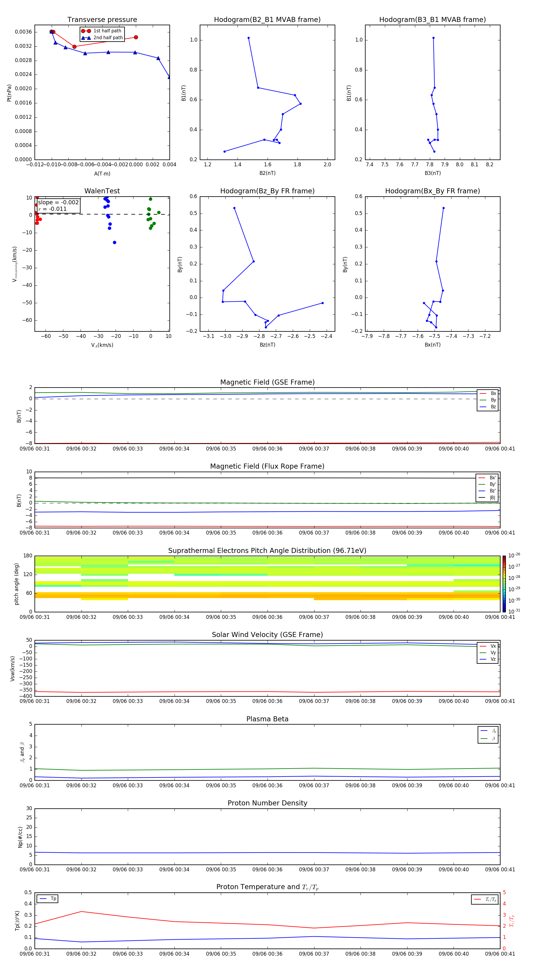
Task: Click the 'Plasma Beta' plot title
Action: [x=267, y=719]
